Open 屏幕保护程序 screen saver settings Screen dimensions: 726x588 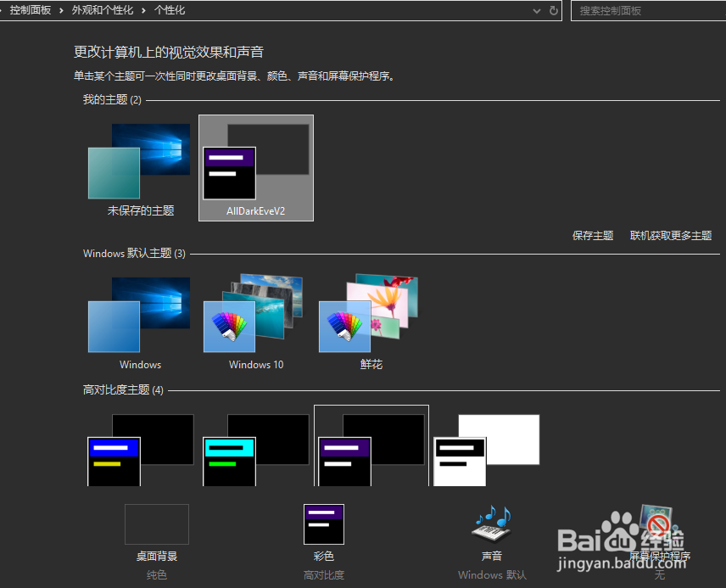660,524
